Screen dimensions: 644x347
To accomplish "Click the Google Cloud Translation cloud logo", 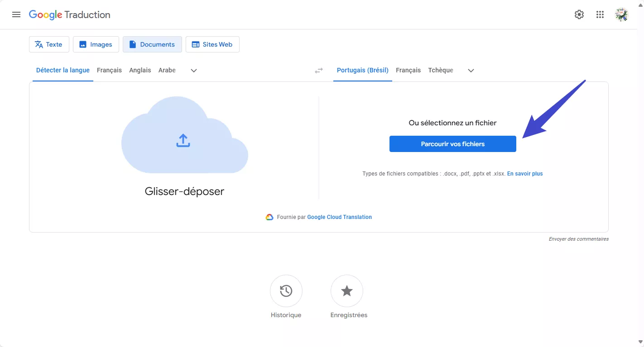I will pos(269,217).
